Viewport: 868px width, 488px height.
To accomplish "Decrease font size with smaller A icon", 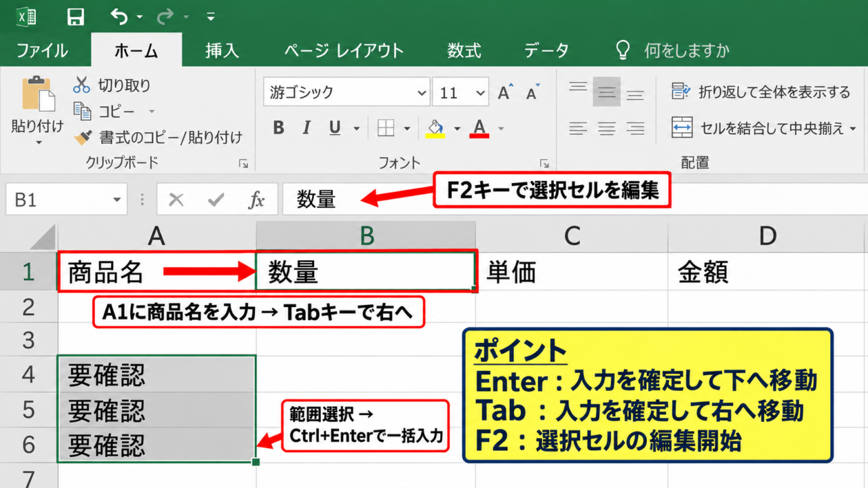I will click(x=532, y=92).
